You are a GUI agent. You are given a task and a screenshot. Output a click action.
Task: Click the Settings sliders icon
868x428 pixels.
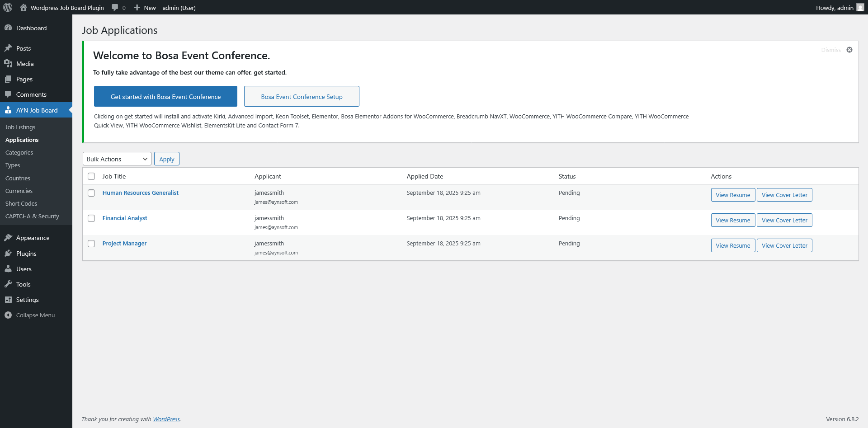coord(8,300)
